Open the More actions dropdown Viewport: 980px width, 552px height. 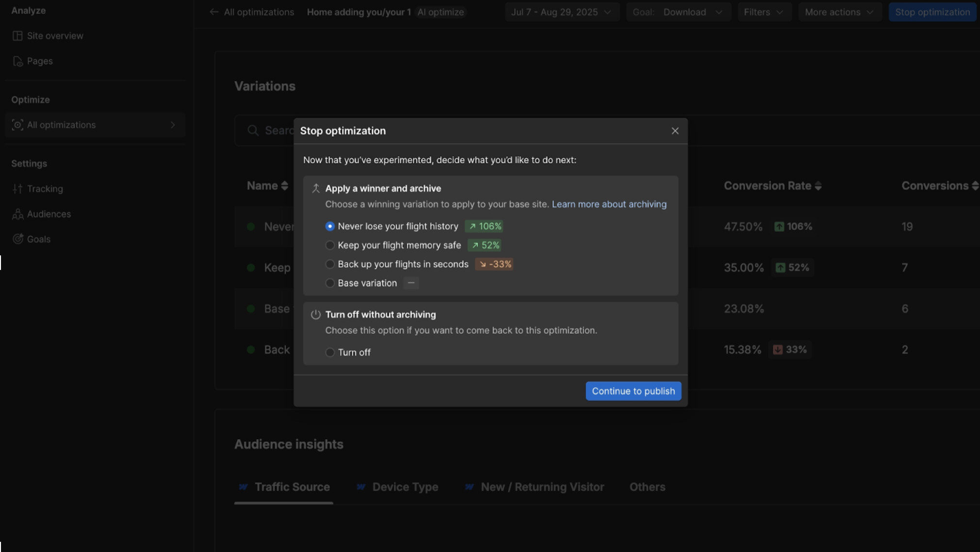(839, 12)
